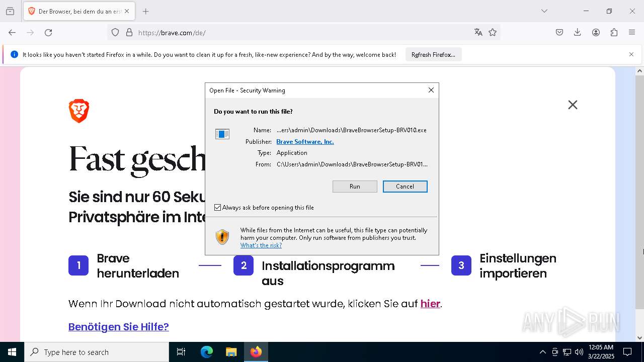This screenshot has height=362, width=644.
Task: Open the Brave Software, Inc. publisher link
Action: coord(305,142)
